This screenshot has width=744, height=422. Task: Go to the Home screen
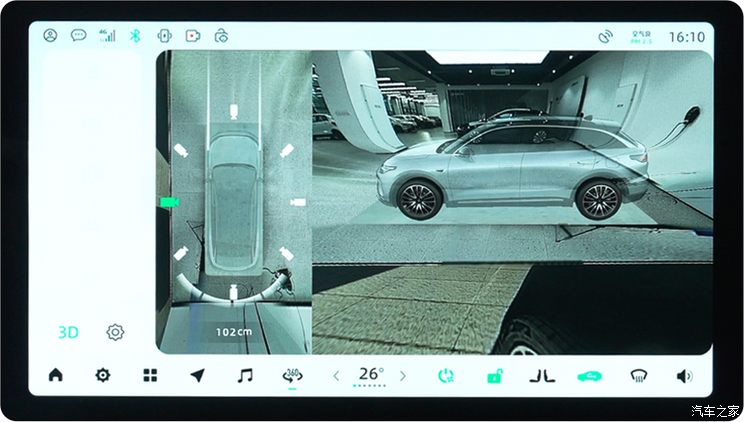[55, 375]
